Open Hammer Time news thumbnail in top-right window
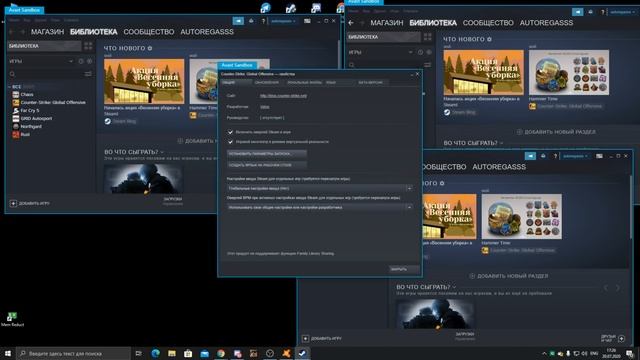 569,73
